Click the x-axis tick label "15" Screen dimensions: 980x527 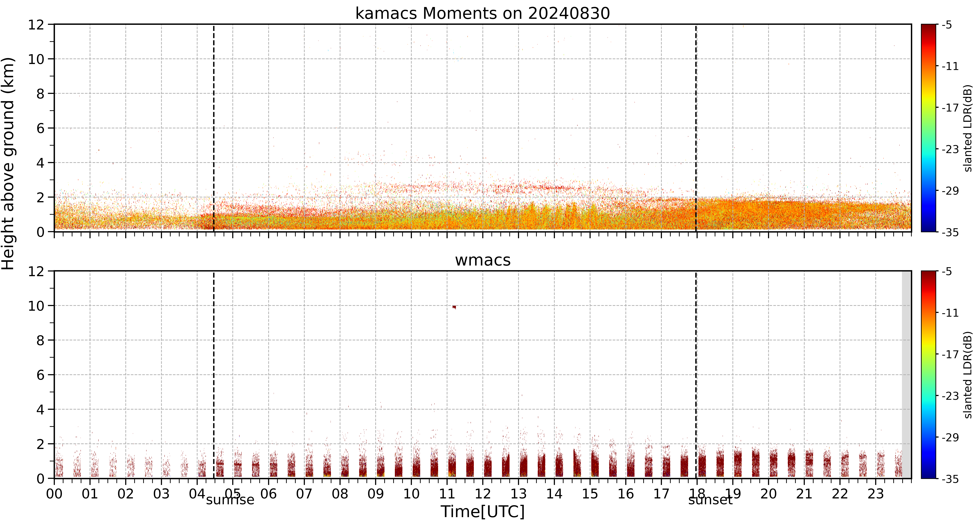tap(590, 494)
